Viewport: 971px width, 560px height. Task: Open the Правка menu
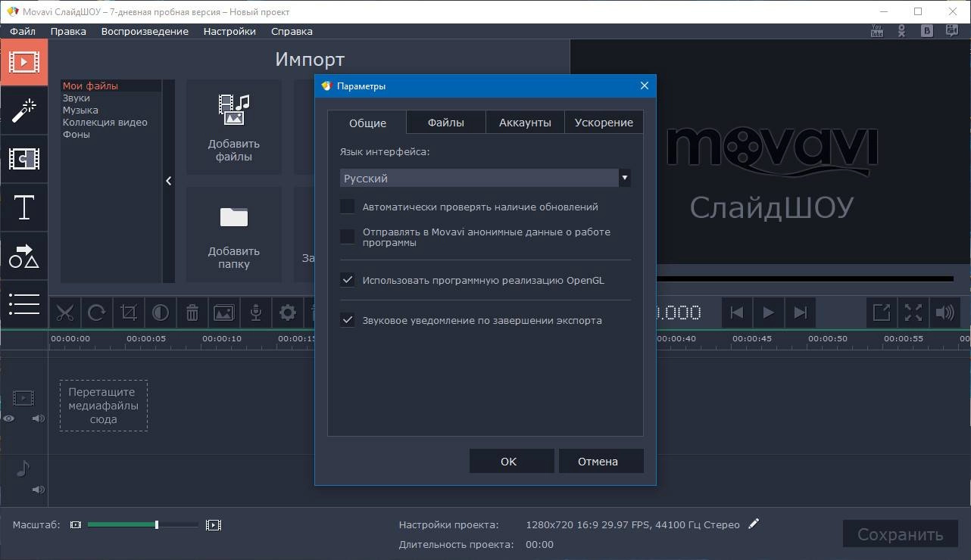[68, 31]
